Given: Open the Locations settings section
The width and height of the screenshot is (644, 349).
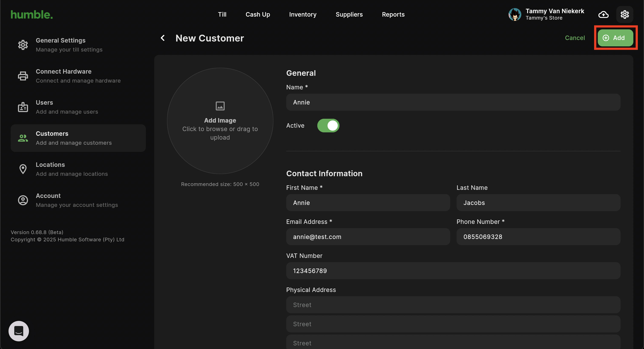Looking at the screenshot, I should [78, 169].
